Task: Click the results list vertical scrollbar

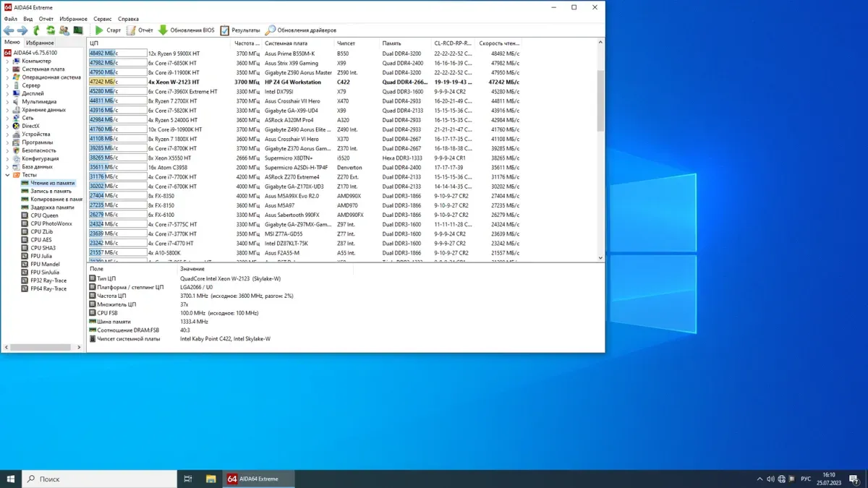Action: 600,101
